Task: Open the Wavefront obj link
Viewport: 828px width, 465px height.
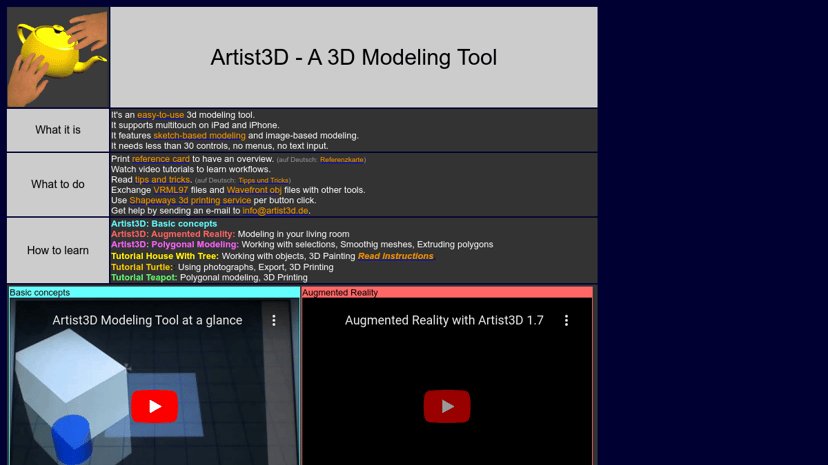Action: 254,190
